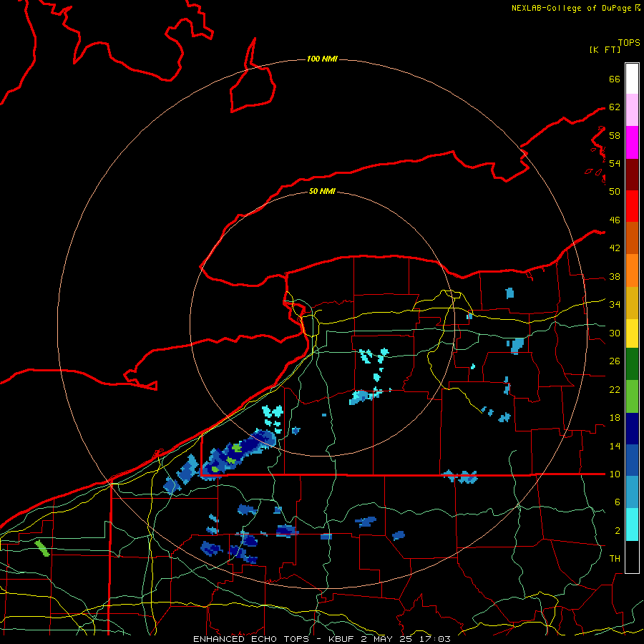Click the white swatch on the tops scale
Image resolution: width=644 pixels, height=644 pixels.
coord(632,79)
